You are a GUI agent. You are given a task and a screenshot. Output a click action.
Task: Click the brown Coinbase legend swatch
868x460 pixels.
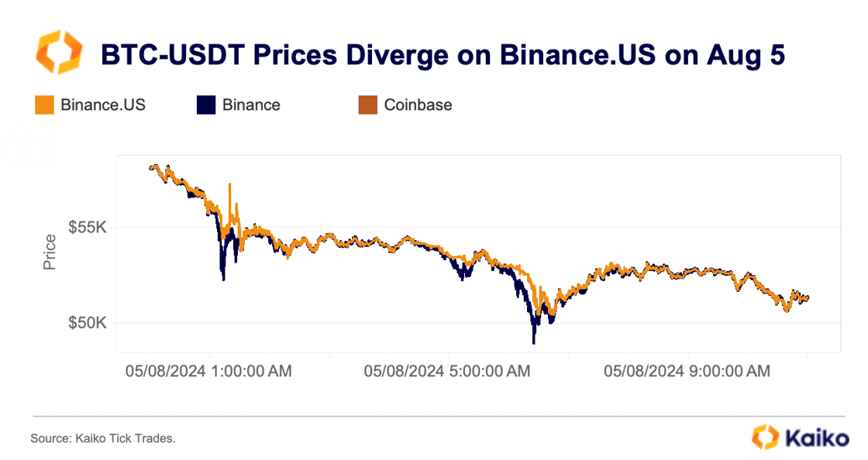coord(368,105)
